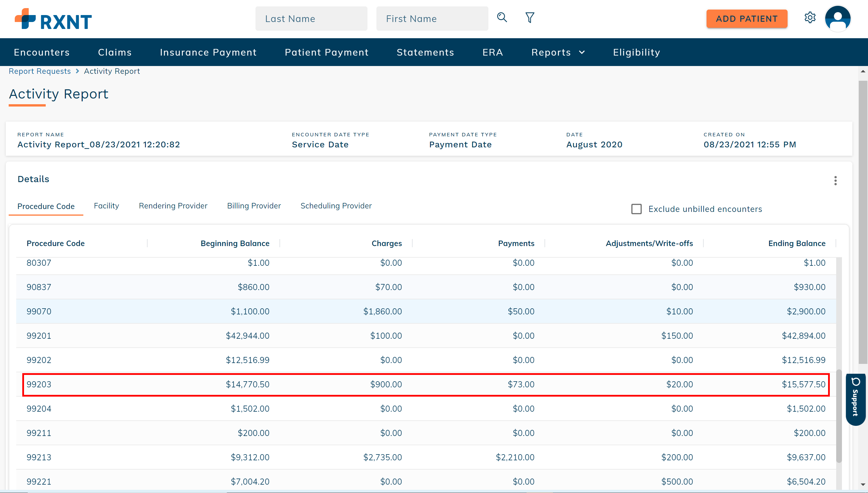Click the $2,210.00 payments value
The image size is (868, 493).
pyautogui.click(x=515, y=458)
